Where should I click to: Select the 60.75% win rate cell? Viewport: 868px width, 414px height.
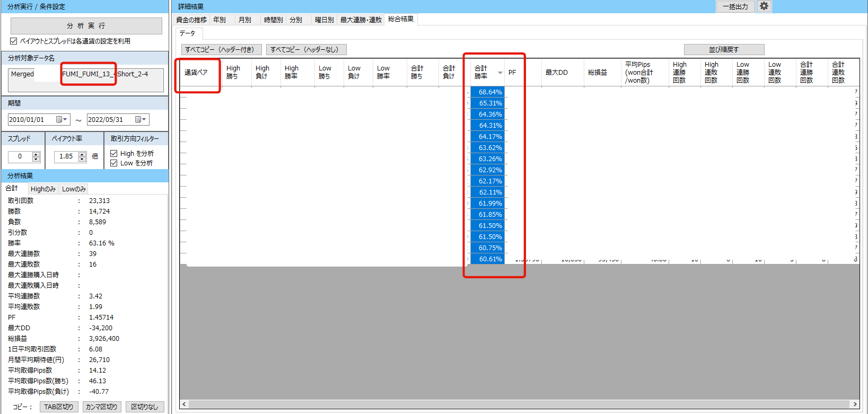click(487, 248)
